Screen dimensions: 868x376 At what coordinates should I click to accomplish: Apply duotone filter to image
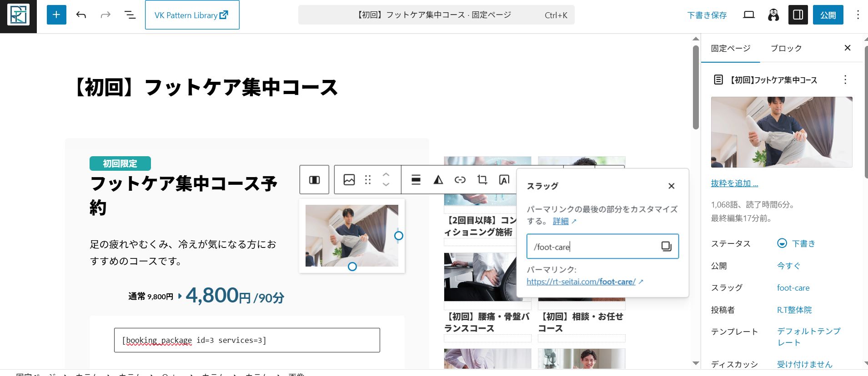pos(438,180)
